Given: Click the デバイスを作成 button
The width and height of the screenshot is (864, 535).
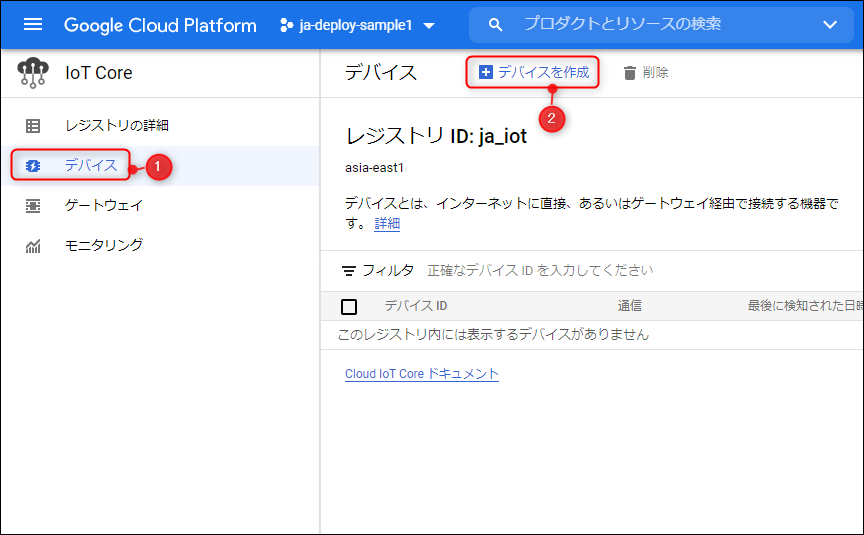Looking at the screenshot, I should (533, 72).
